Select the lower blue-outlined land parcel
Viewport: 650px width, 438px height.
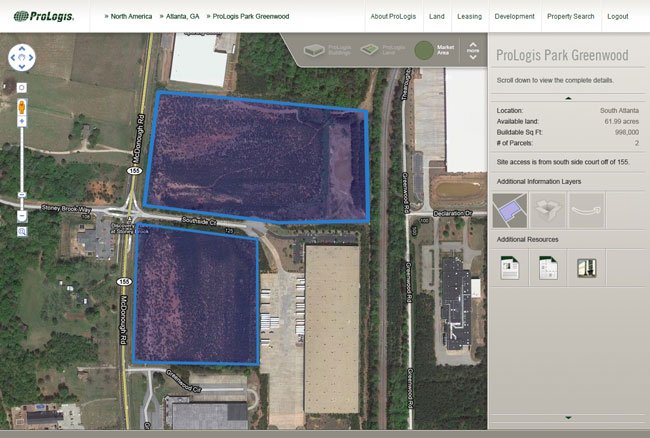click(x=196, y=295)
